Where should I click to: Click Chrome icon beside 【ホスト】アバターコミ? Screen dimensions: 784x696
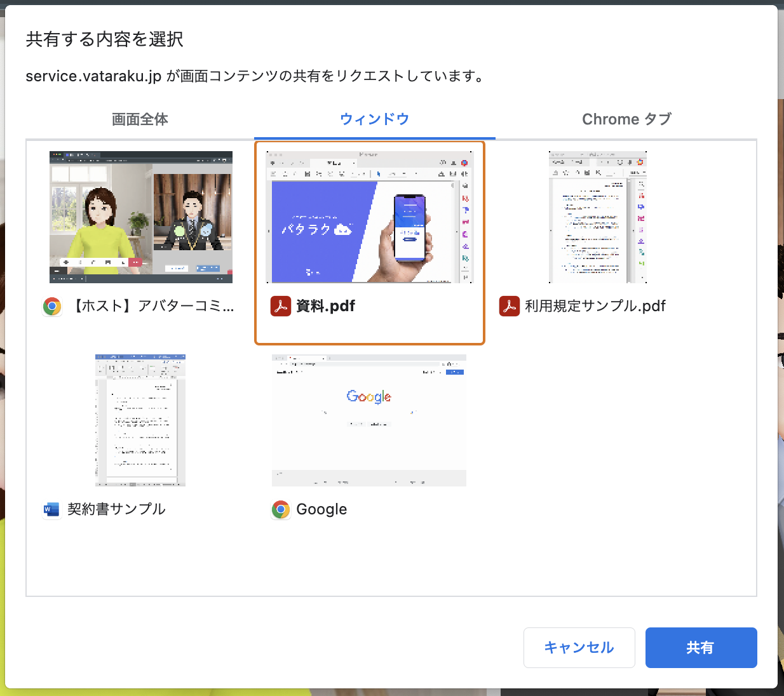point(52,307)
